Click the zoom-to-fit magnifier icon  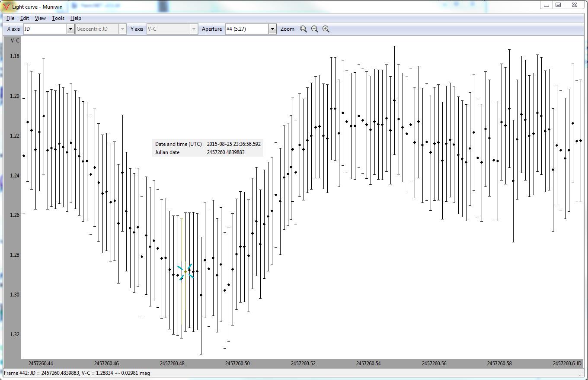(304, 29)
